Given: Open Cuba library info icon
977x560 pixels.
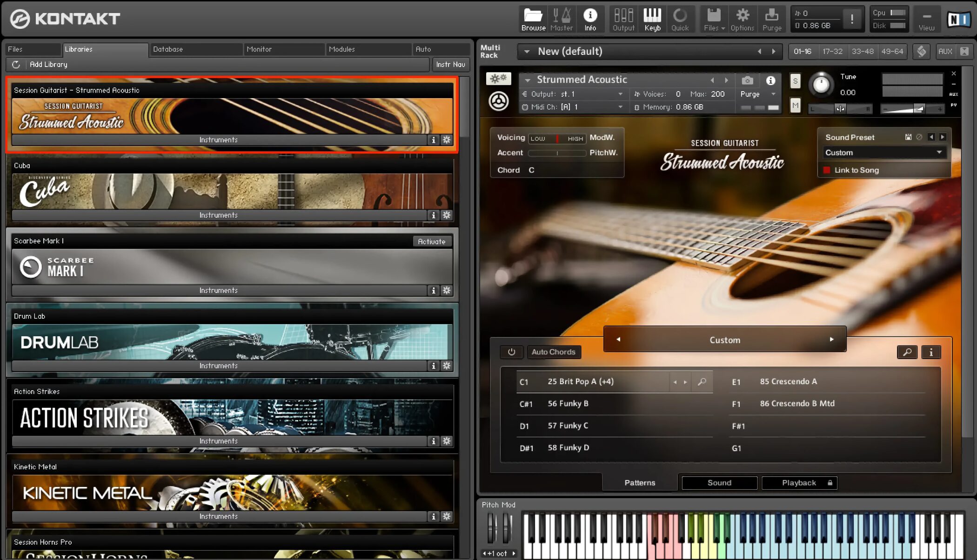Looking at the screenshot, I should click(434, 215).
